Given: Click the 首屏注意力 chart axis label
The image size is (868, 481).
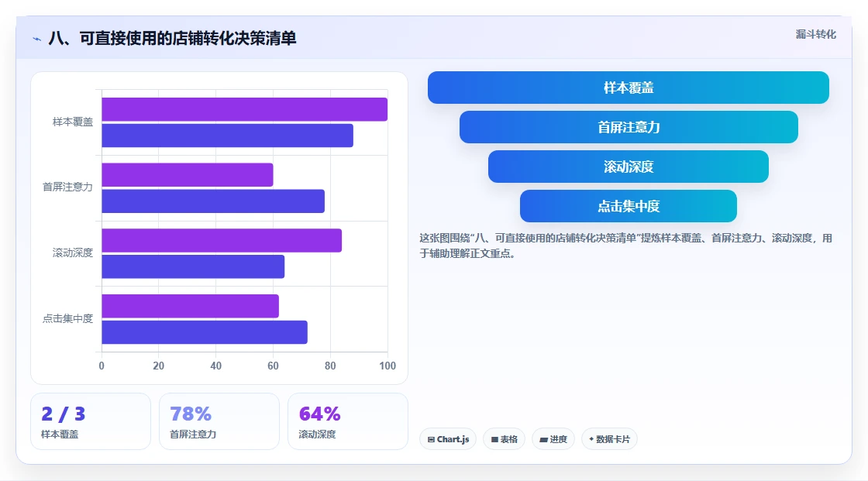Looking at the screenshot, I should tap(67, 187).
